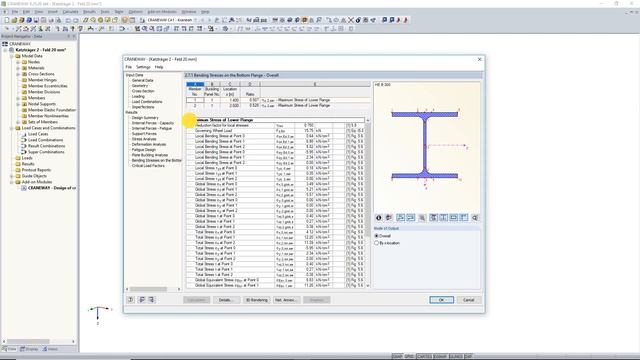Click the magnifier icon at the end of the cross-section toolbar
This screenshot has width=640, height=360.
475,218
